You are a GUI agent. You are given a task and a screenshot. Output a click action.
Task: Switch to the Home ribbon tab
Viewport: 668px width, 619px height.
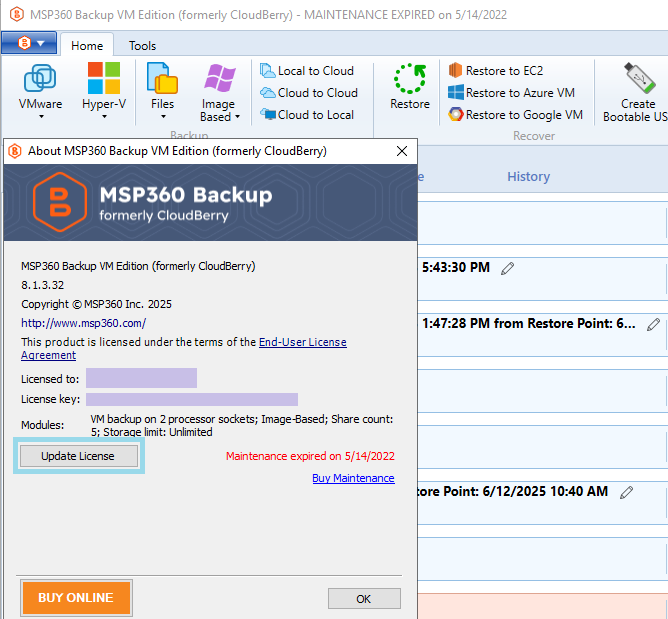[x=87, y=46]
